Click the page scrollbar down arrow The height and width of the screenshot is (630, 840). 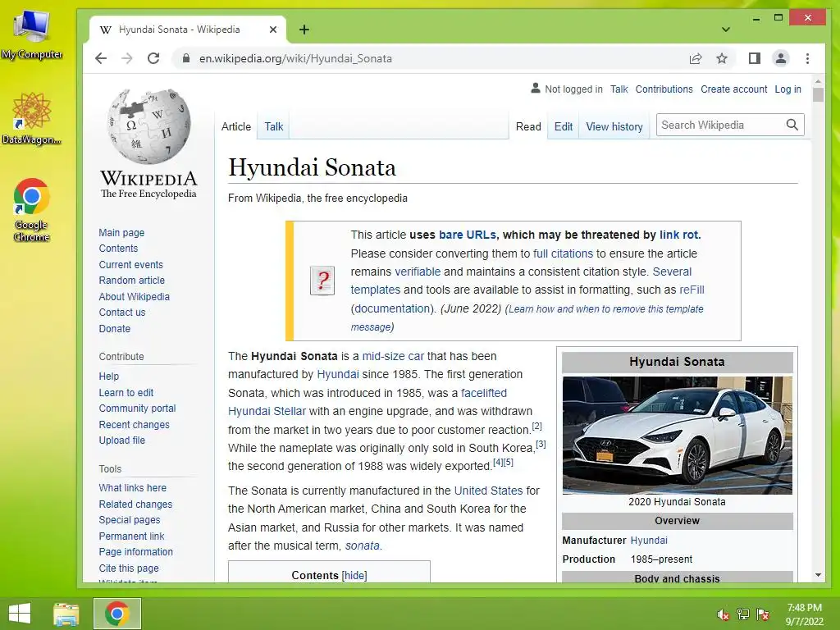818,575
